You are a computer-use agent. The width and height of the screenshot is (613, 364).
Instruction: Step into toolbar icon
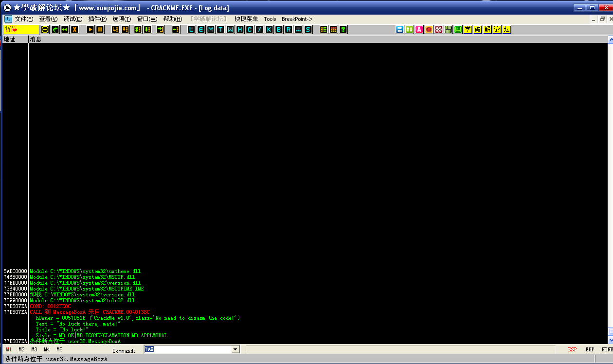pos(115,30)
